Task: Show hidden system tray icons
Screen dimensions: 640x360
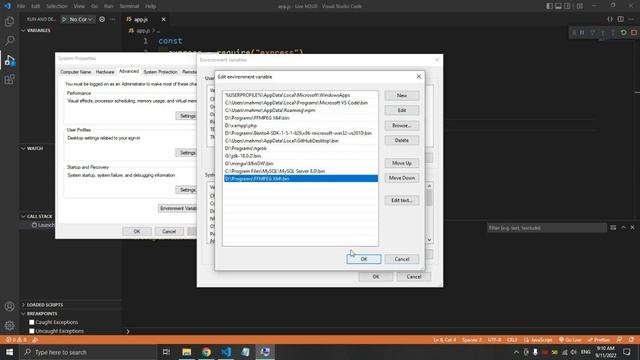Action: tap(516, 352)
